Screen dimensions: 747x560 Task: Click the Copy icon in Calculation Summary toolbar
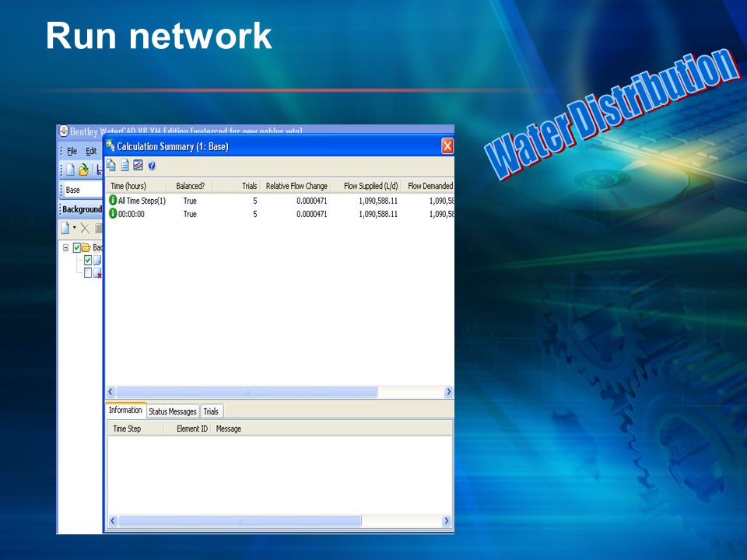click(x=111, y=165)
